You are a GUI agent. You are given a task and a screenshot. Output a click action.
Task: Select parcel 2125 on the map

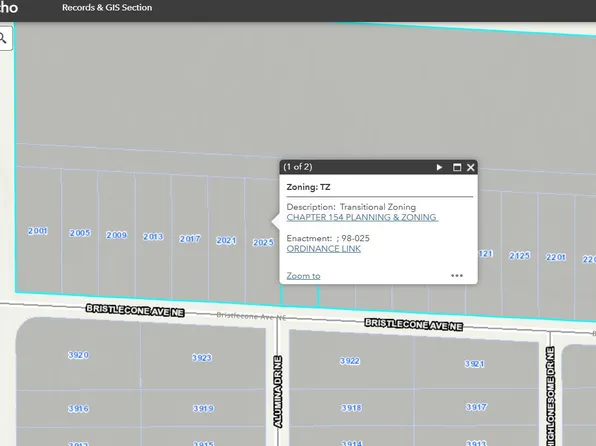pos(520,256)
